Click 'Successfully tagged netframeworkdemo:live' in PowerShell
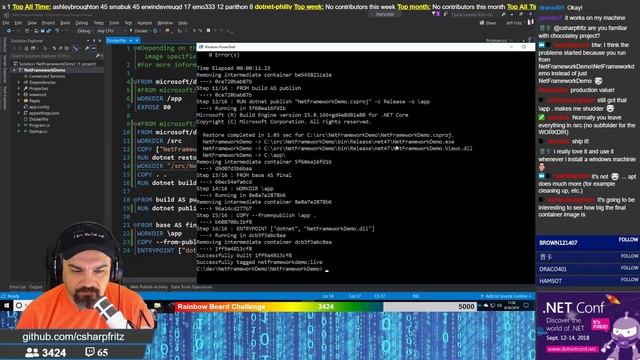The image size is (640, 360). (x=260, y=262)
